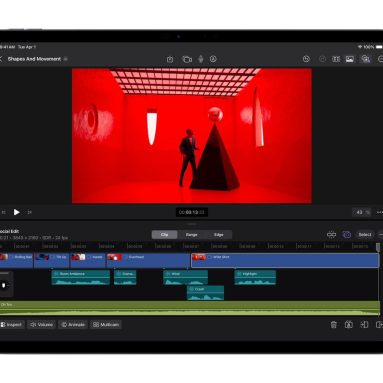This screenshot has height=383, width=383.
Task: Open the Live Drawing pen-circle icon
Action: [213, 59]
